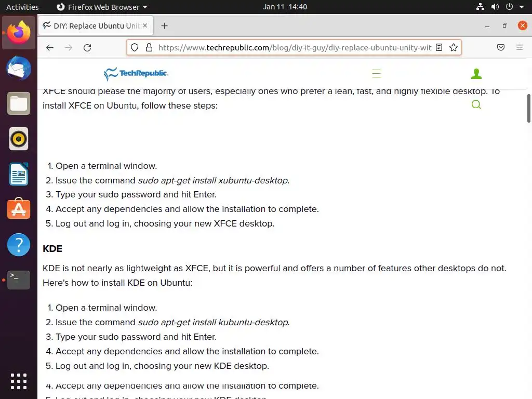Click the URL address bar field
This screenshot has height=399, width=532.
point(295,47)
